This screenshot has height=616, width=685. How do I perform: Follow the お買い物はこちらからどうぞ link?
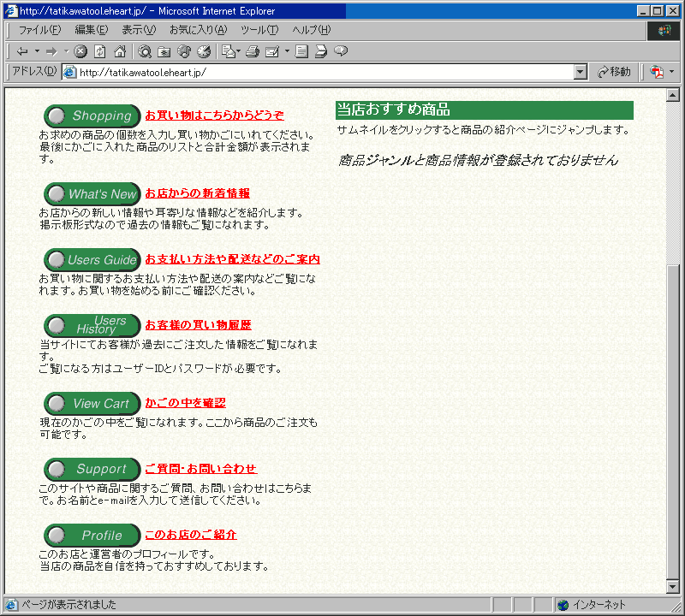[215, 115]
